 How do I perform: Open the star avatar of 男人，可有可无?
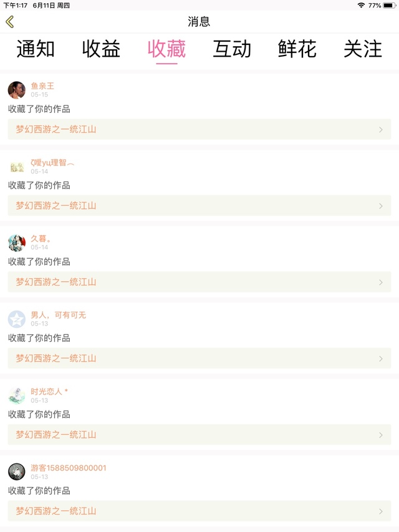tap(17, 319)
